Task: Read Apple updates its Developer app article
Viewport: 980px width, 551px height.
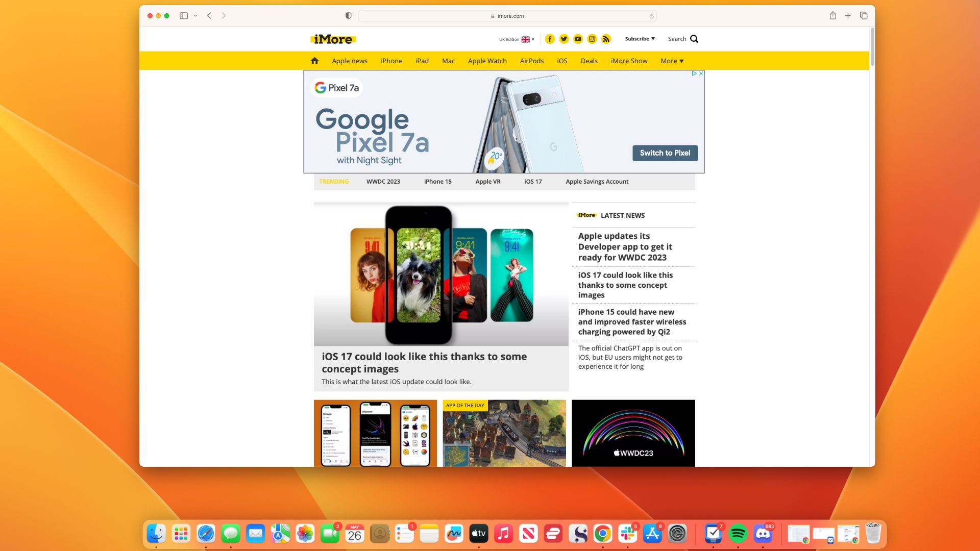Action: [x=625, y=247]
